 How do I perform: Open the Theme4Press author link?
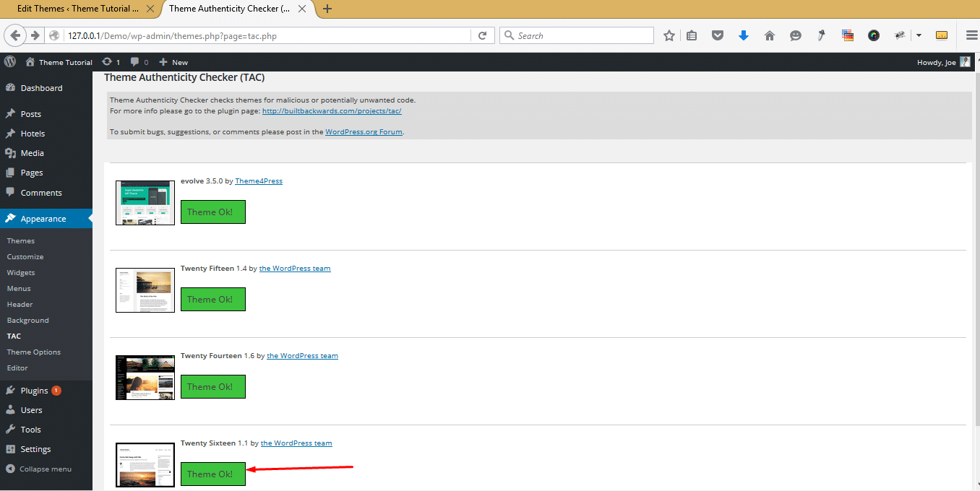(259, 181)
